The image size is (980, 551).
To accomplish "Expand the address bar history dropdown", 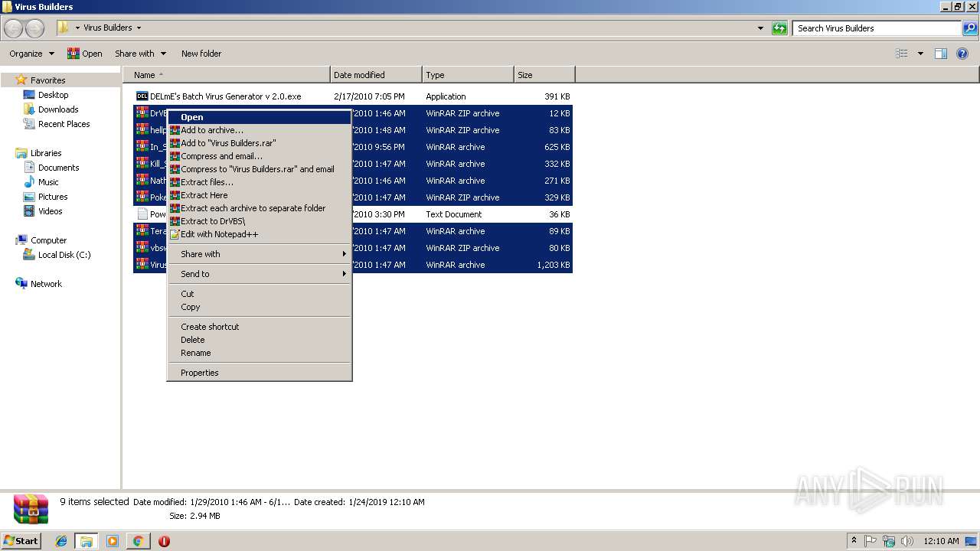I will (x=760, y=28).
